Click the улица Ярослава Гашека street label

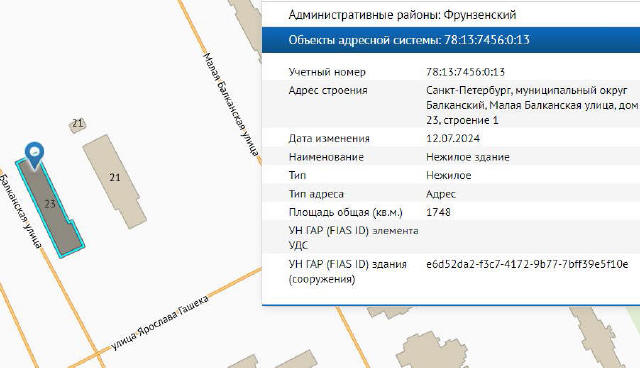(x=160, y=323)
